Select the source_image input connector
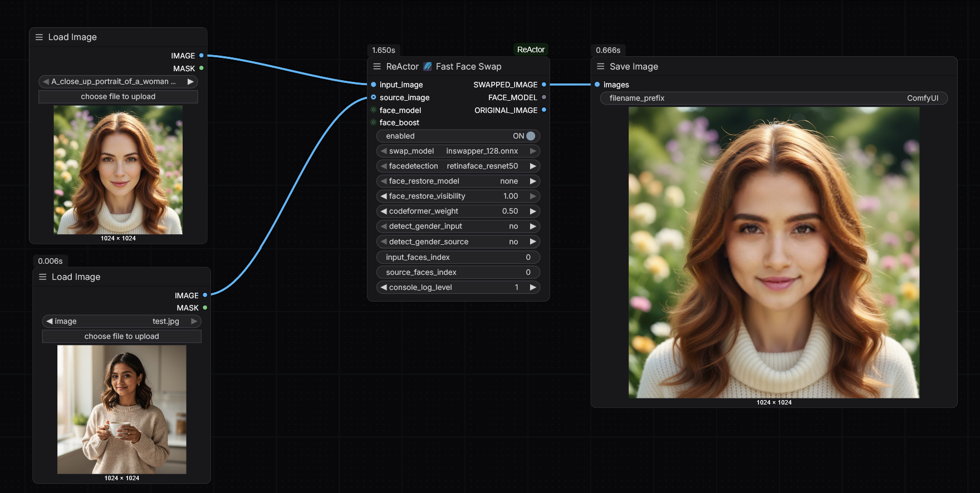The height and width of the screenshot is (493, 980). (374, 97)
